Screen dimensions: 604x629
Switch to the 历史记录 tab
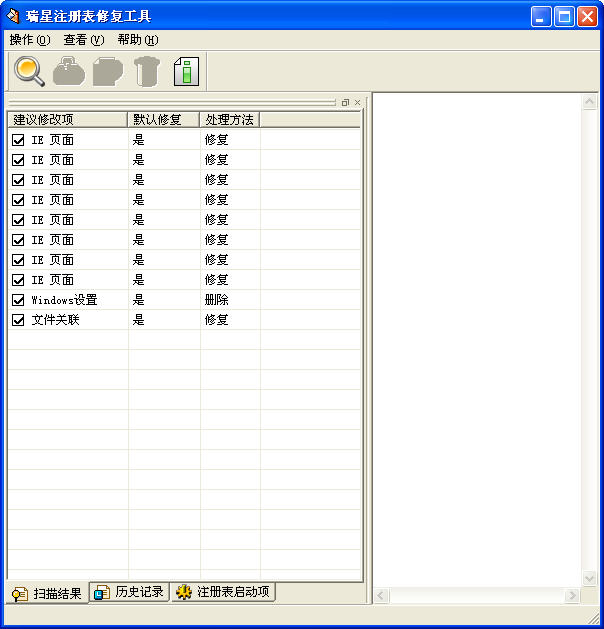tap(129, 592)
